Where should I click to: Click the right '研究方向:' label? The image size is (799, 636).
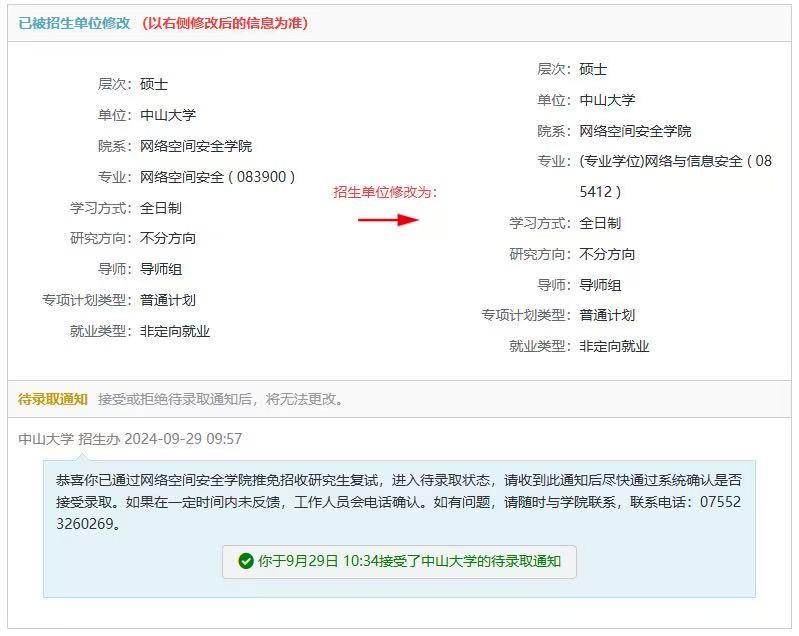(x=541, y=254)
